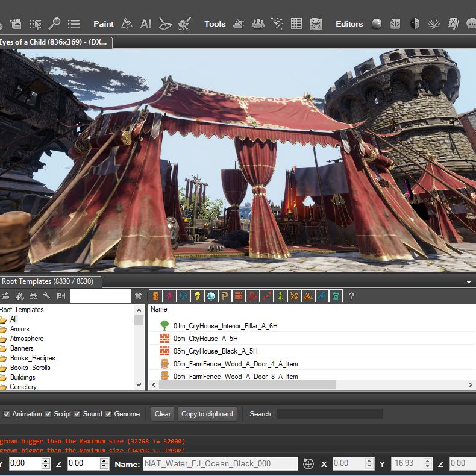
Task: Select the Atmosphere folder in tree
Action: (27, 339)
